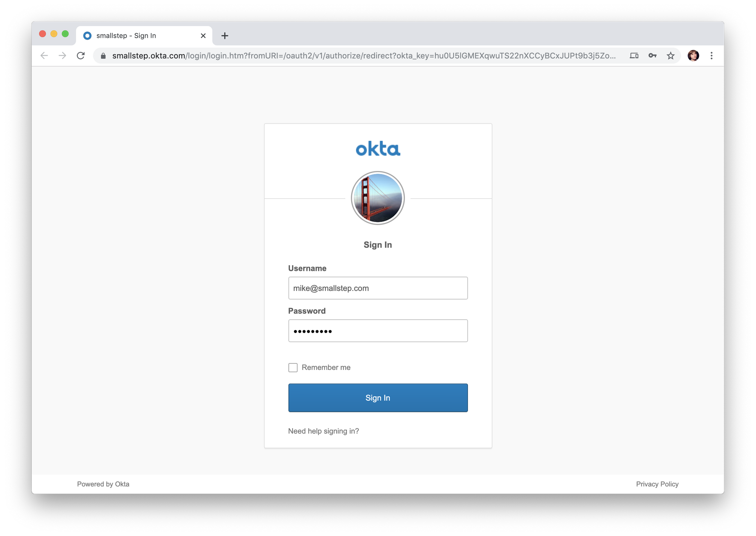756x536 pixels.
Task: Open a new tab with the plus button
Action: click(225, 36)
